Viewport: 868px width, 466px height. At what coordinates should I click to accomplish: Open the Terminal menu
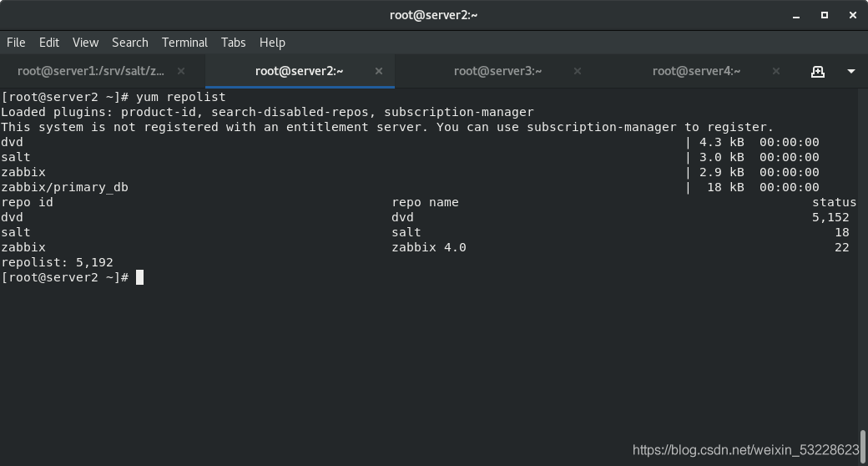184,43
